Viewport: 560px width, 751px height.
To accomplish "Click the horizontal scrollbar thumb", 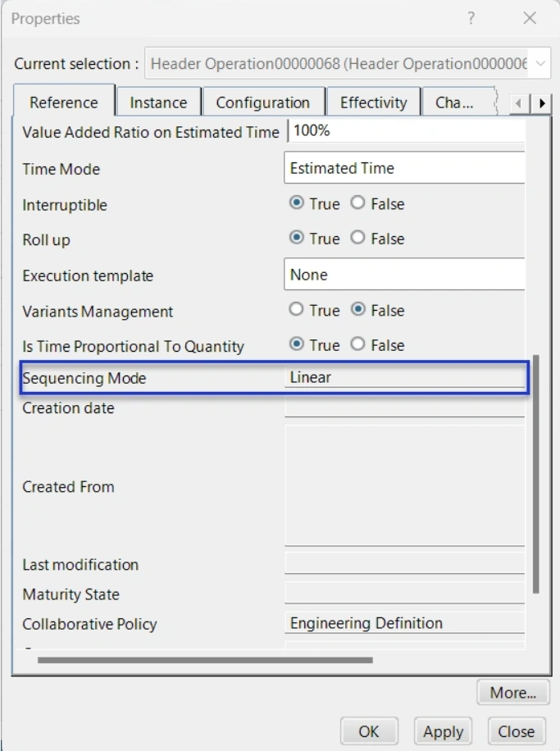I will click(x=205, y=659).
